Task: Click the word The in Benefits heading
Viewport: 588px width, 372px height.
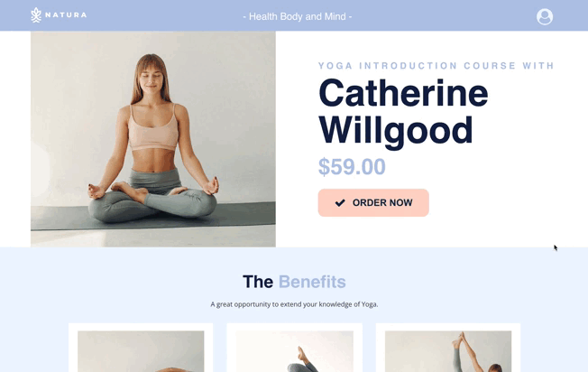Action: coord(258,282)
